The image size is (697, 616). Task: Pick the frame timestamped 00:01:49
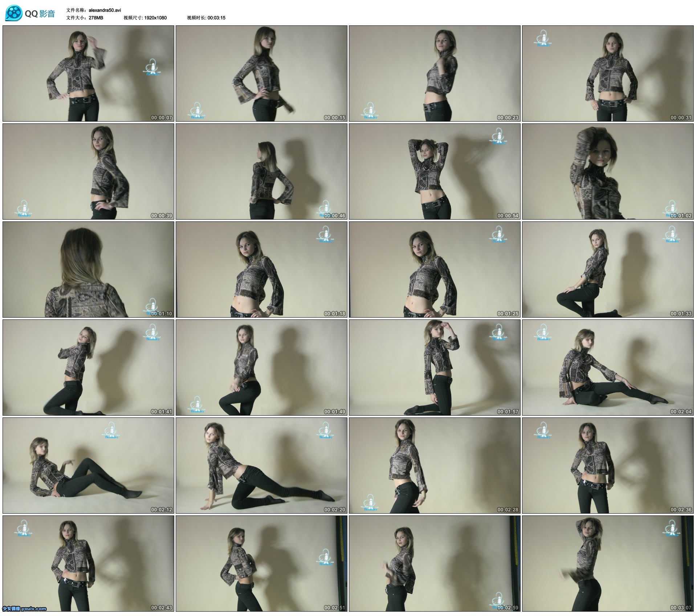coord(261,367)
